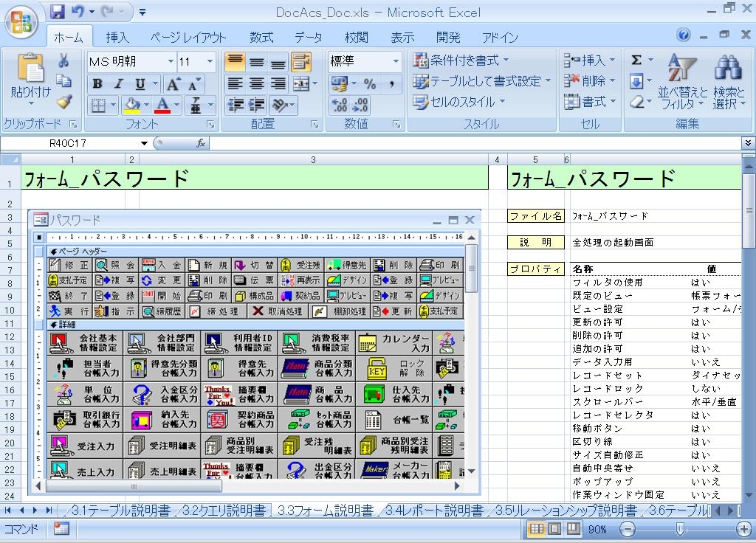
Task: Open Format as Table (テーブルとして書式設定)
Action: pyautogui.click(x=481, y=81)
